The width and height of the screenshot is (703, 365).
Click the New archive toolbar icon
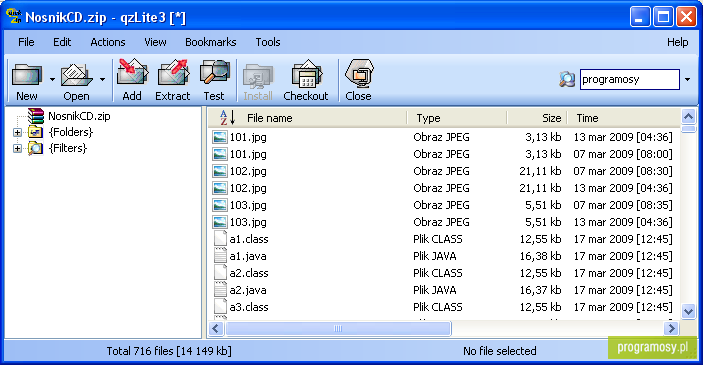pos(26,75)
